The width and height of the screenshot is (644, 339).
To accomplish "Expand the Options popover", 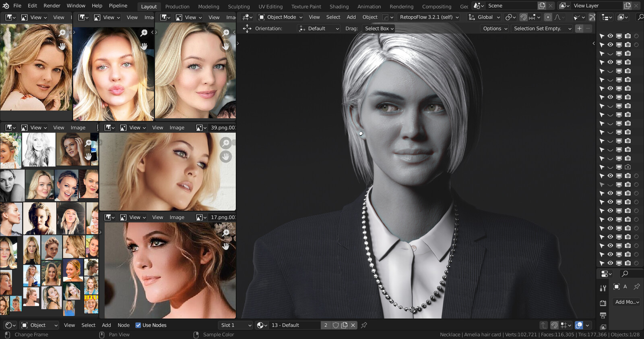I will (x=495, y=29).
